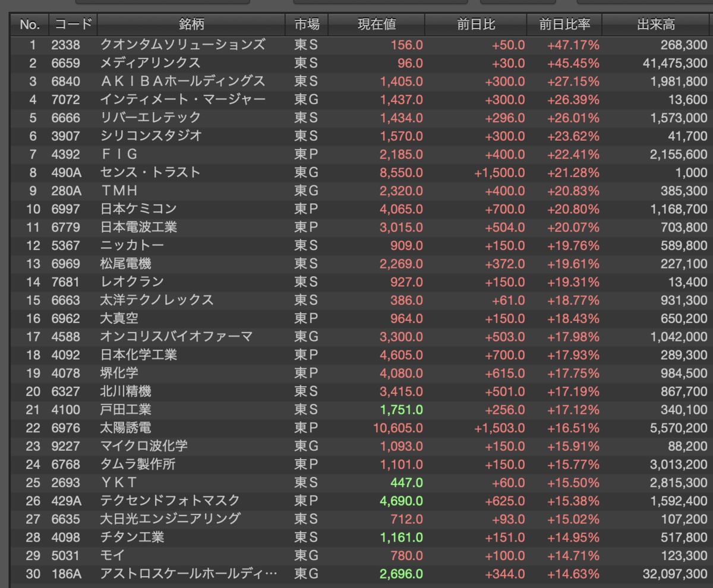Sort by the 前日比 column header
Viewport: 713px width, 588px height.
coord(476,25)
